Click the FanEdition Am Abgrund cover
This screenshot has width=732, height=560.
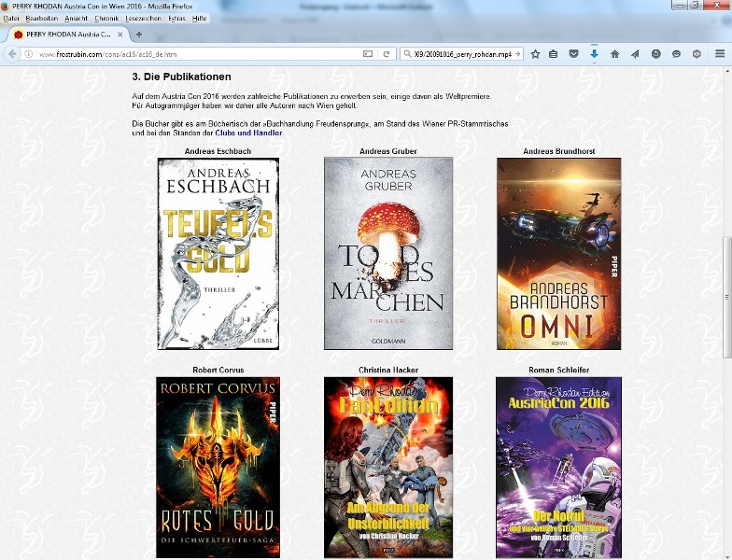tap(388, 468)
